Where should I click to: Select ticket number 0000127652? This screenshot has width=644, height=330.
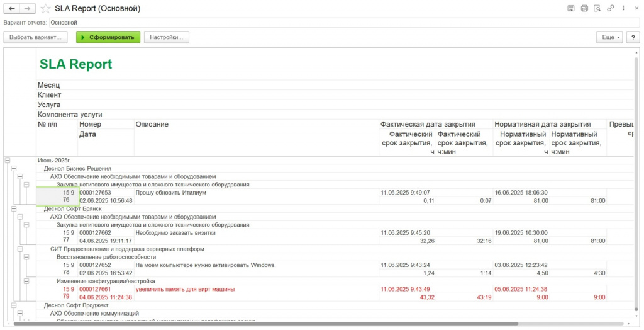point(95,265)
